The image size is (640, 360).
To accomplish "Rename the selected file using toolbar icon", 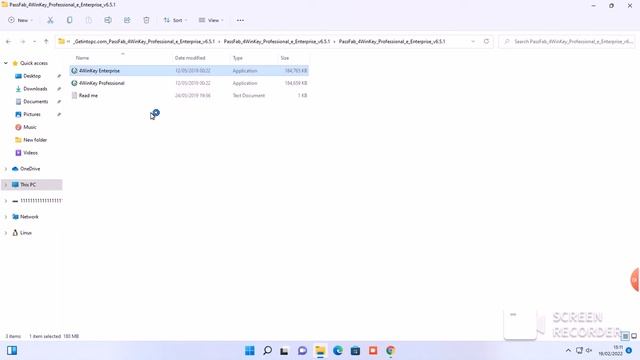I will [x=108, y=20].
